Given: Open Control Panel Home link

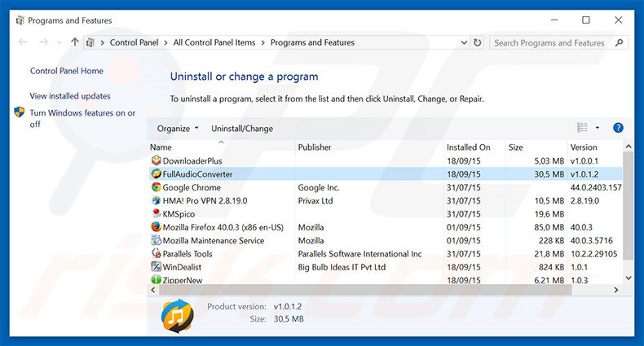Looking at the screenshot, I should 67,71.
